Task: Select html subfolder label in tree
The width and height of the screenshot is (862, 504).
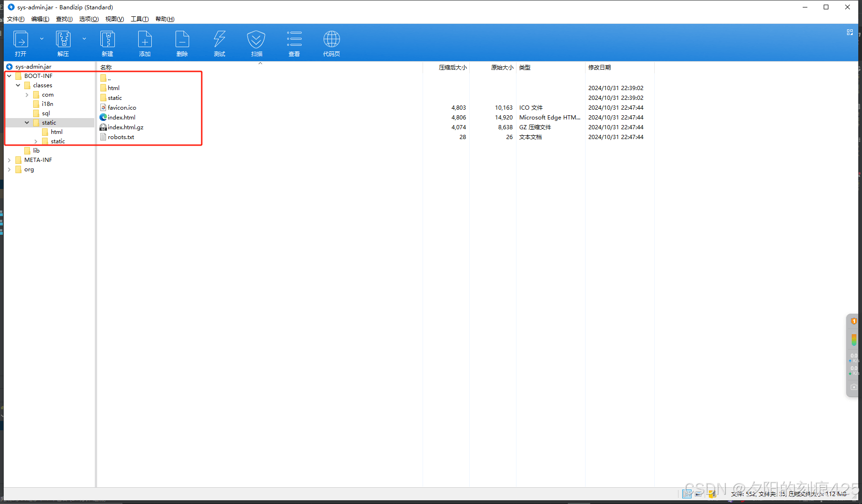Action: 57,132
